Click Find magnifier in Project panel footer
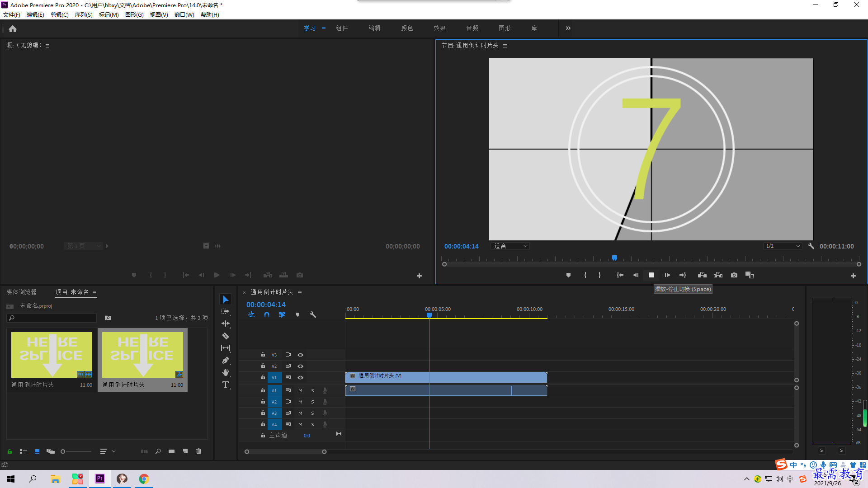868x488 pixels. click(158, 451)
